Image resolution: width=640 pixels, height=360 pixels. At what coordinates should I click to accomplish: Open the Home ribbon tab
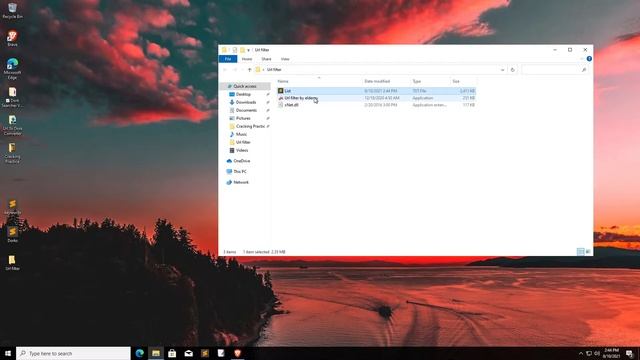(247, 59)
